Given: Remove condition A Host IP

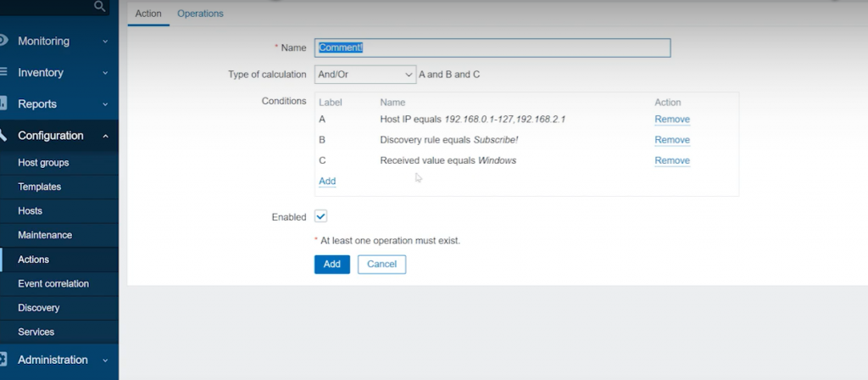Looking at the screenshot, I should (671, 120).
